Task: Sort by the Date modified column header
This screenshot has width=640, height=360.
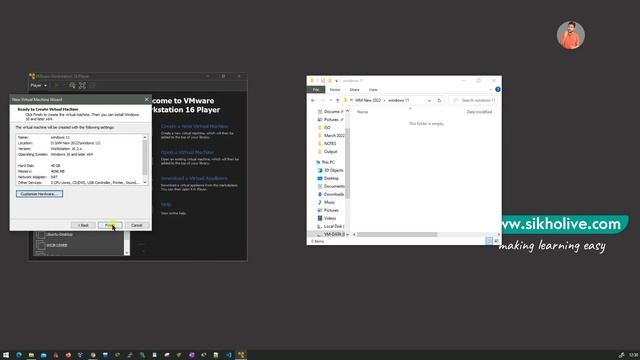Action: tap(479, 112)
